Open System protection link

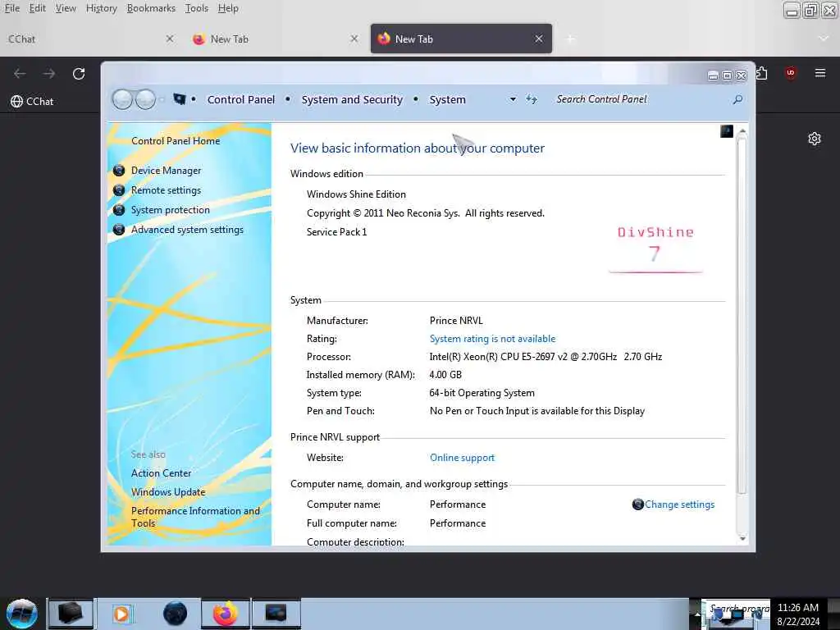[171, 210]
